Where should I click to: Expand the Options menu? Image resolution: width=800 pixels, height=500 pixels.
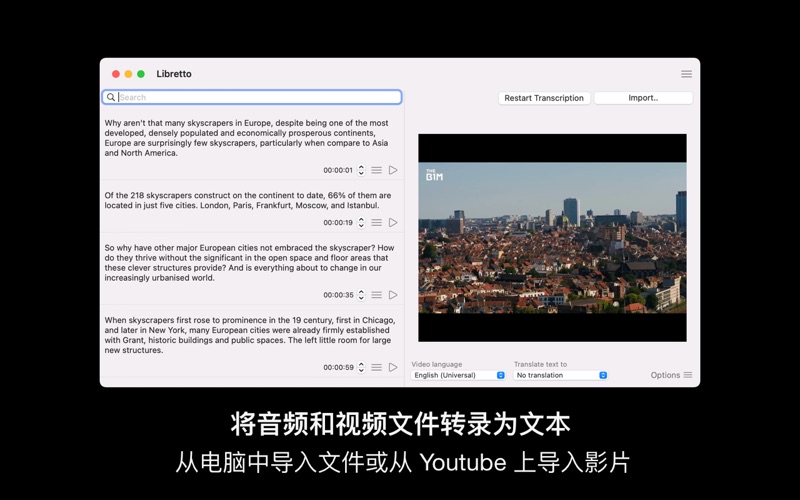671,375
